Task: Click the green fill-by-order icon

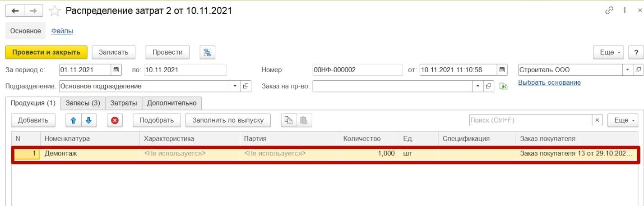Action: click(503, 86)
